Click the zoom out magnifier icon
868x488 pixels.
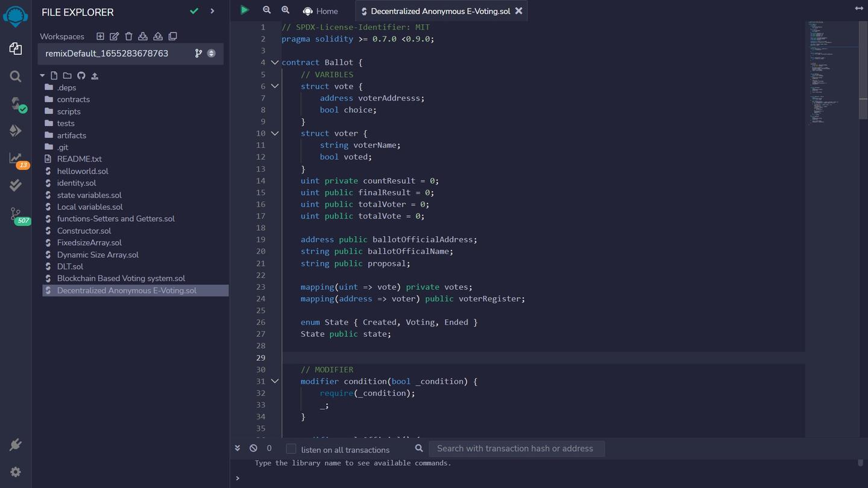[x=266, y=10]
